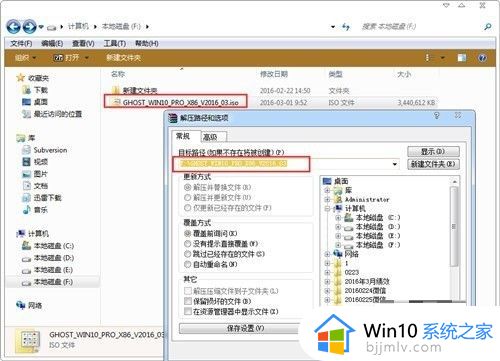Expand the 网络 node in dialog tree

pos(327,254)
